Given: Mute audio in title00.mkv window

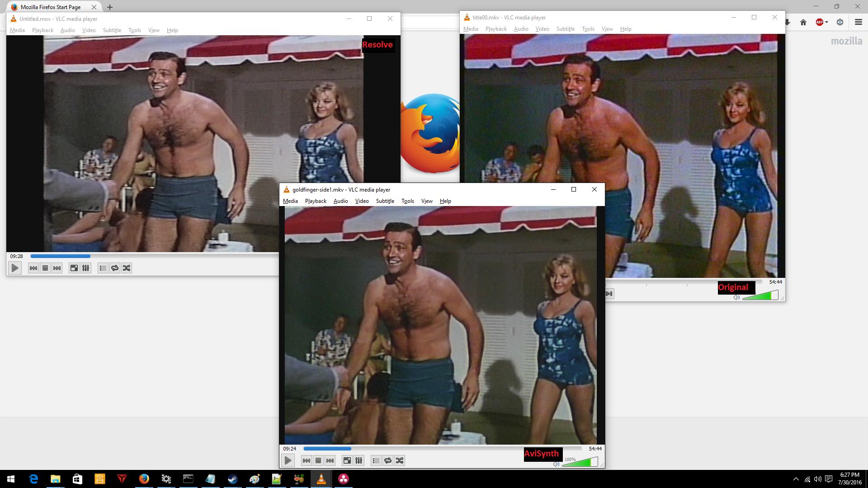Looking at the screenshot, I should (736, 297).
